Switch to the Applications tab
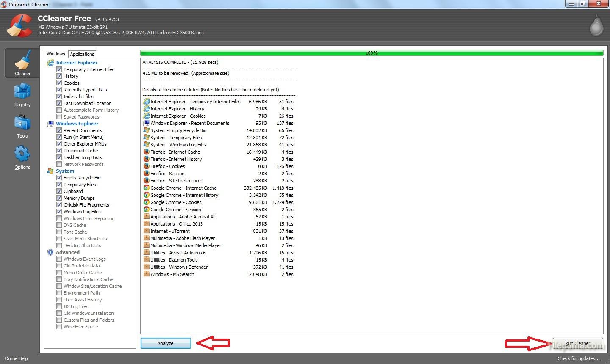The width and height of the screenshot is (610, 364). 82,54
